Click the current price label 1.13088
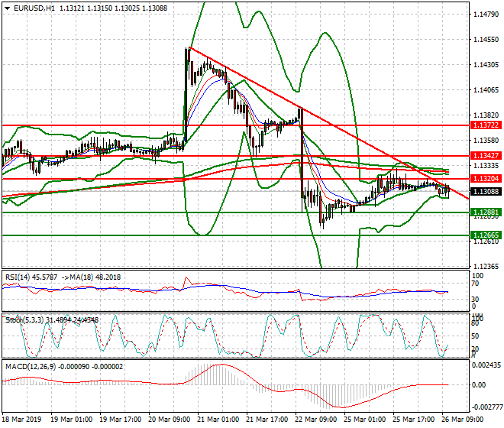 (x=486, y=192)
